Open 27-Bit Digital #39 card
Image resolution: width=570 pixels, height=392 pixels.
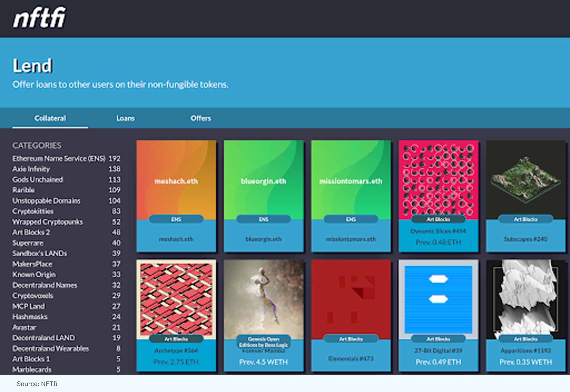pyautogui.click(x=438, y=315)
